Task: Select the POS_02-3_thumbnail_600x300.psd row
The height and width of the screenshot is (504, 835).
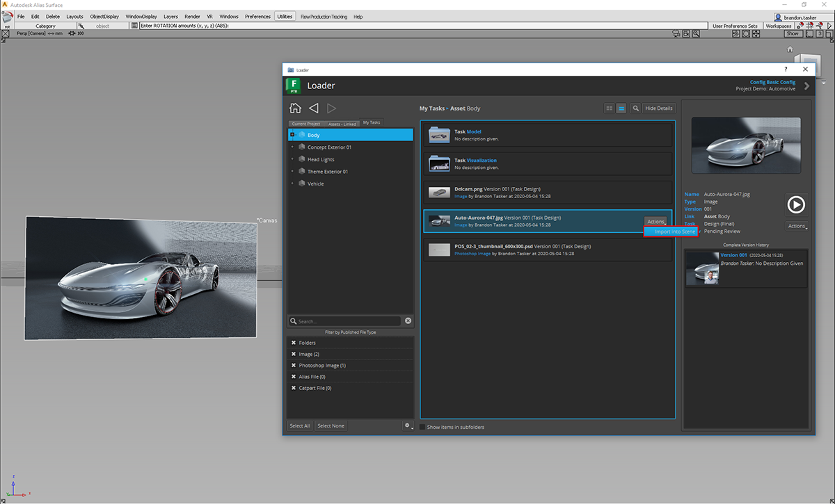Action: (x=548, y=250)
